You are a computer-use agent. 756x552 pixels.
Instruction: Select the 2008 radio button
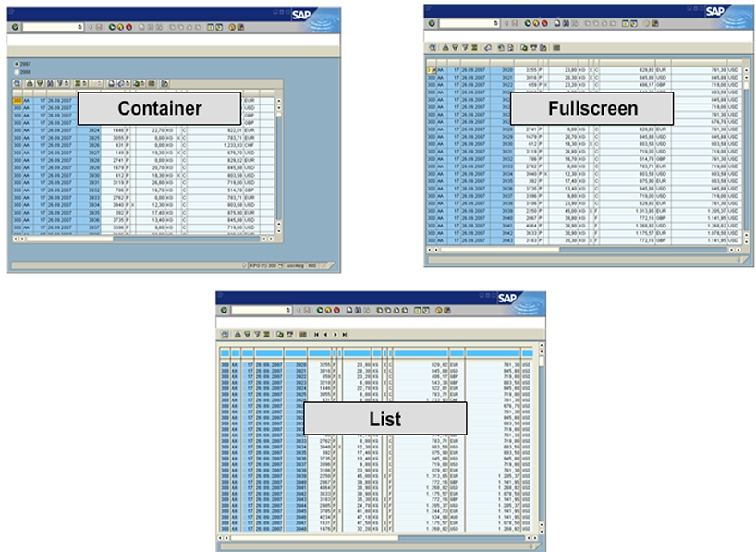tap(16, 71)
